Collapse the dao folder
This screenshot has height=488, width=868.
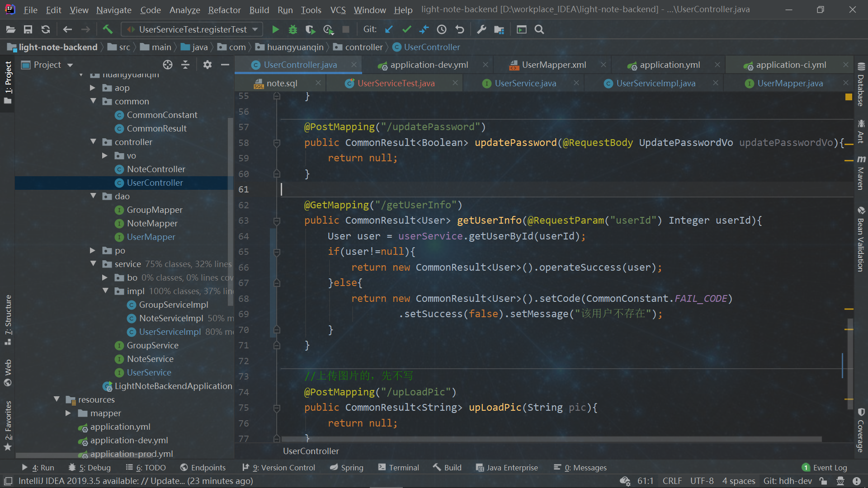pos(93,196)
